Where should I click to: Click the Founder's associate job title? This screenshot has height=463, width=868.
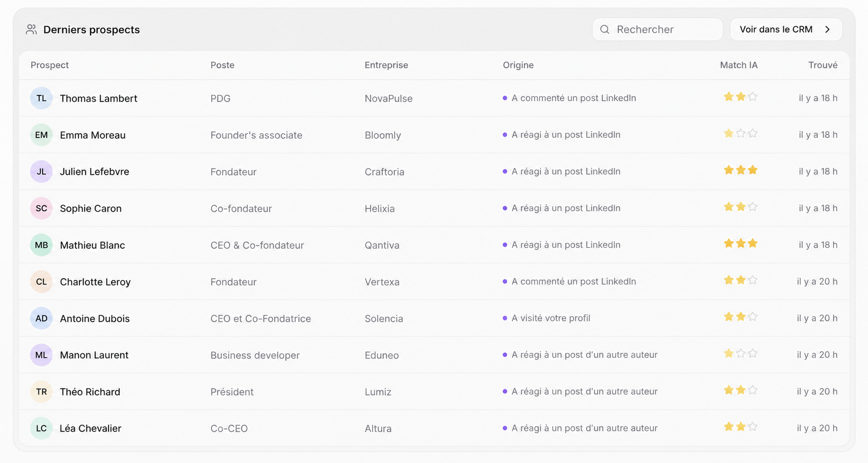point(256,135)
